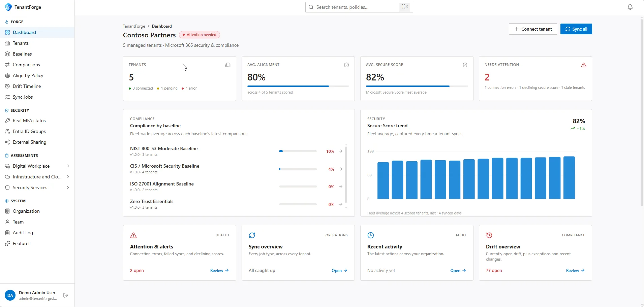Viewport: 644px width, 307px height.
Task: Click the drift history icon in Drift overview
Action: tap(489, 235)
